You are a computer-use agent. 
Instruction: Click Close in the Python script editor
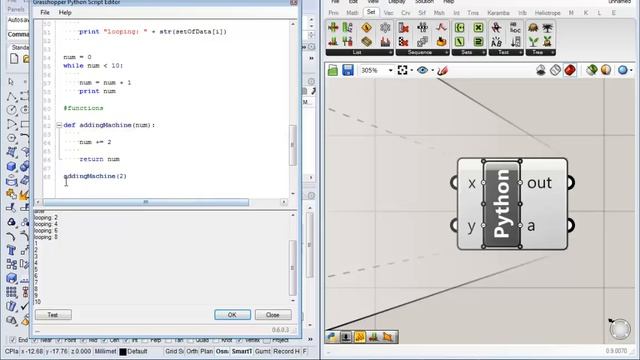pyautogui.click(x=273, y=315)
